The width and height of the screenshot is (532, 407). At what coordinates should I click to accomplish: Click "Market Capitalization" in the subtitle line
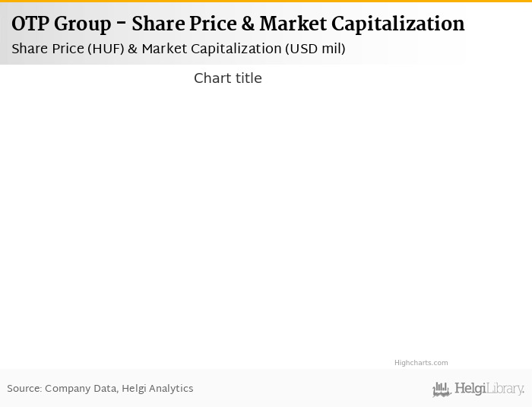pos(211,49)
